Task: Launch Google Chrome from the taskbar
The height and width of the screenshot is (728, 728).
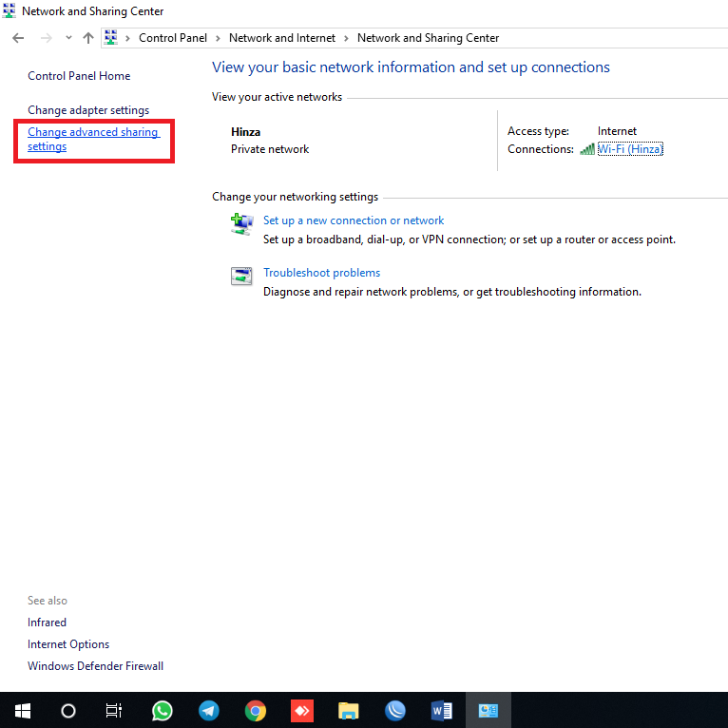Action: 256,711
